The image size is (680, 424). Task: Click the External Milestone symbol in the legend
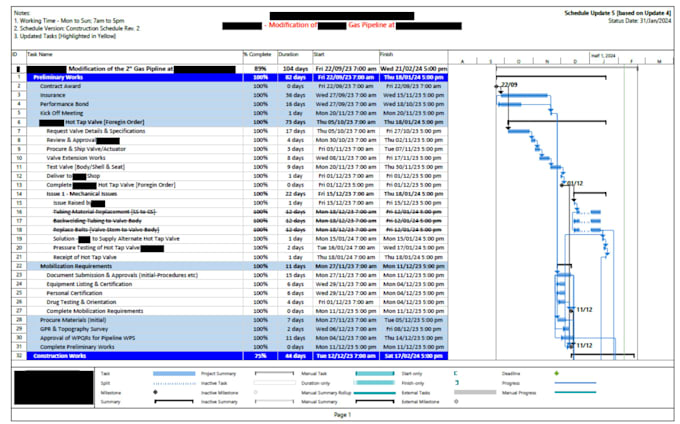pyautogui.click(x=456, y=402)
